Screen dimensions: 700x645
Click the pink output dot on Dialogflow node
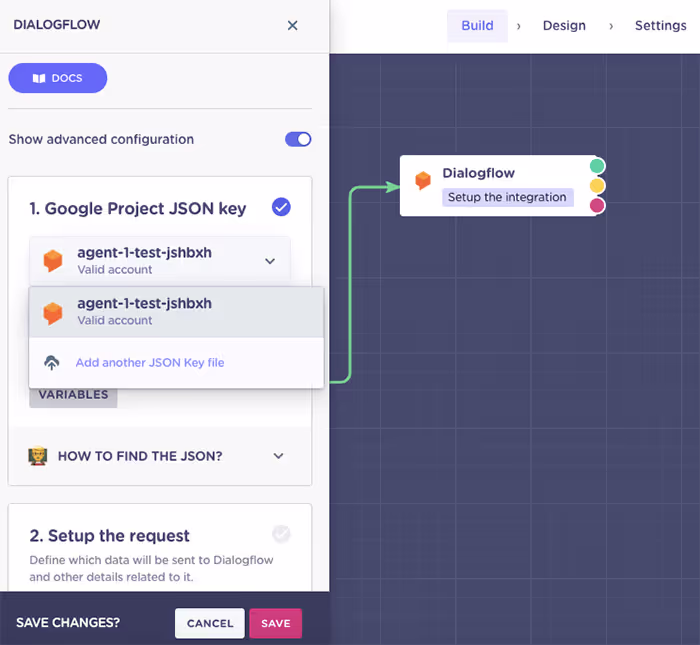597,205
